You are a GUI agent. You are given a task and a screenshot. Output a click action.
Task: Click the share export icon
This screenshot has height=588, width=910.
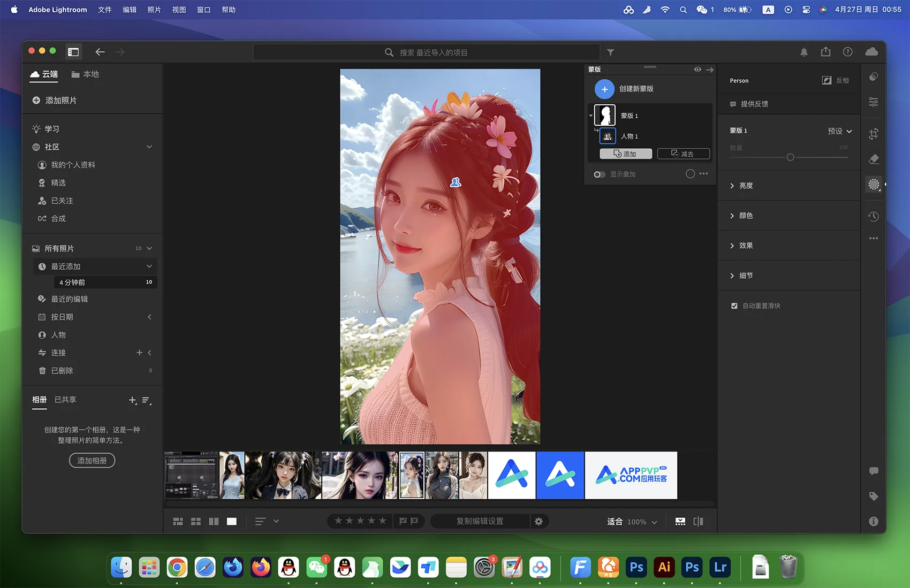click(826, 52)
